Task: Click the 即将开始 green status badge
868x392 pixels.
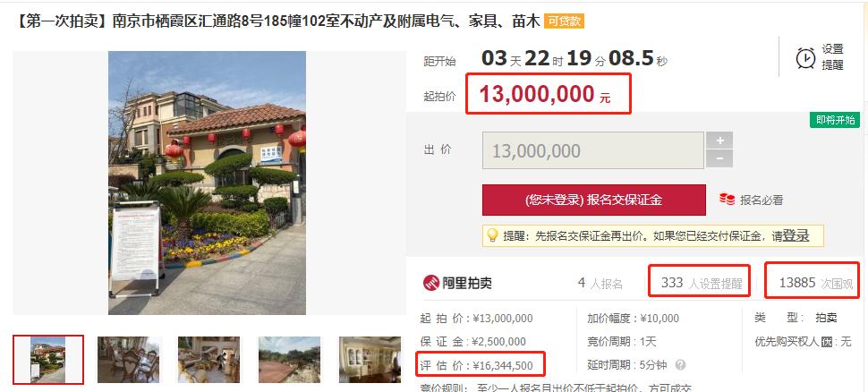Action: pos(835,120)
